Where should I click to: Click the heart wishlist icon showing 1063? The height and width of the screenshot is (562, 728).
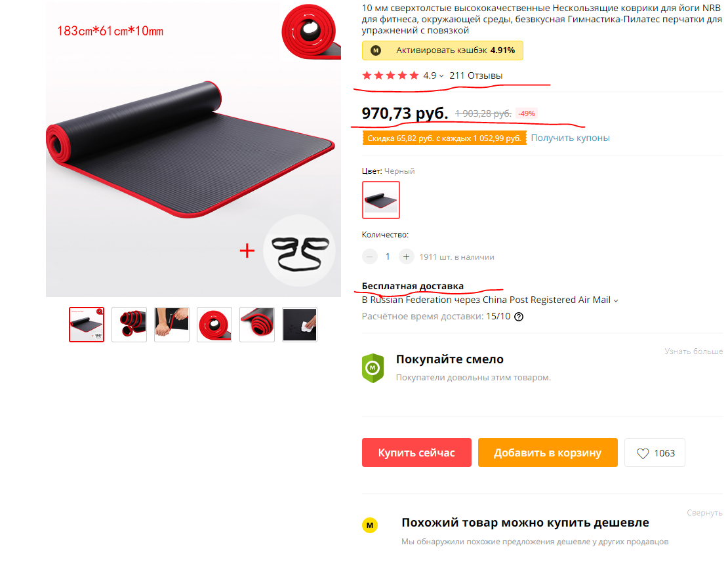pyautogui.click(x=643, y=453)
